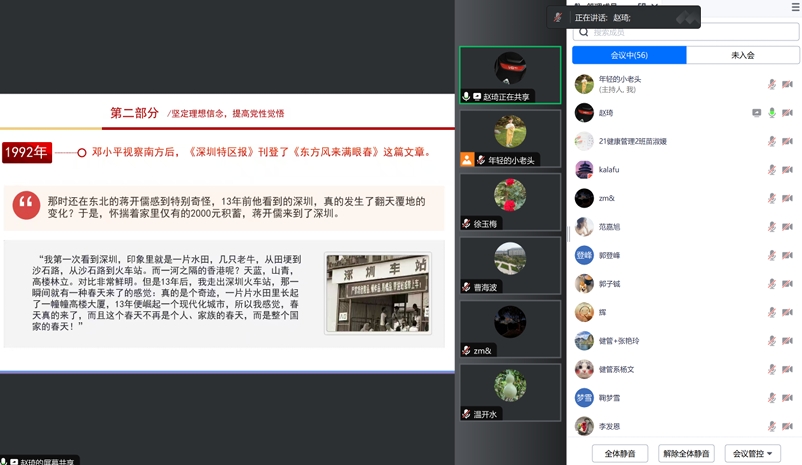The width and height of the screenshot is (802, 465).
Task: Click muted mic icon in zm& list row
Action: coord(772,198)
